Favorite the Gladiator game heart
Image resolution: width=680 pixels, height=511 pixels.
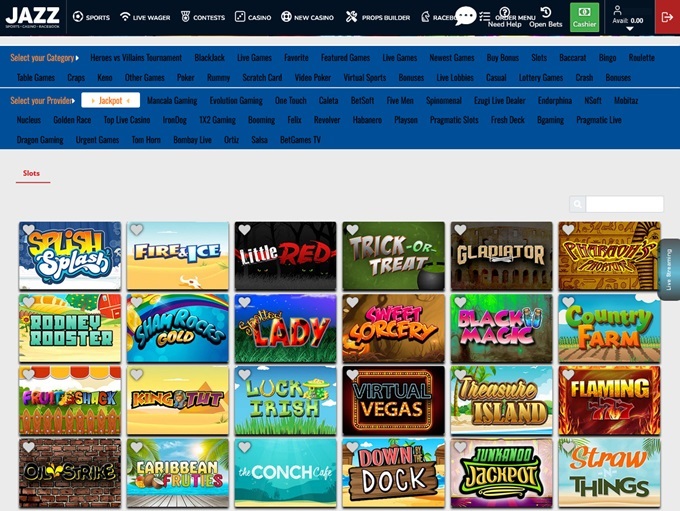460,230
